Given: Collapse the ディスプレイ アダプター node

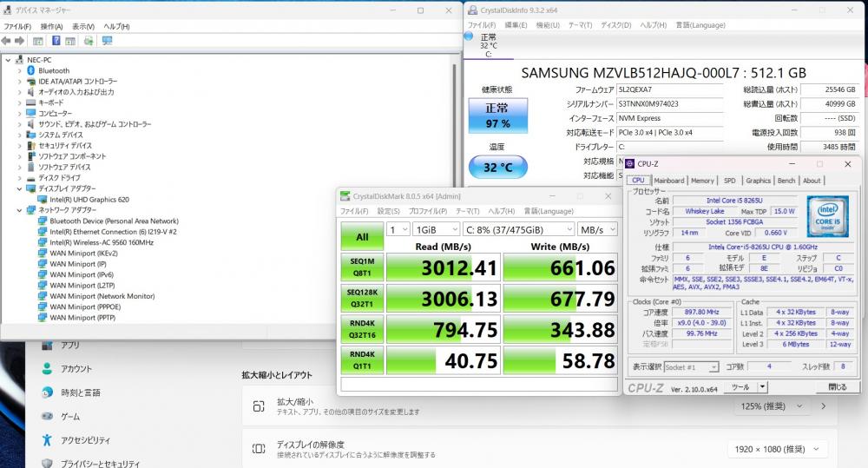Looking at the screenshot, I should pos(20,189).
